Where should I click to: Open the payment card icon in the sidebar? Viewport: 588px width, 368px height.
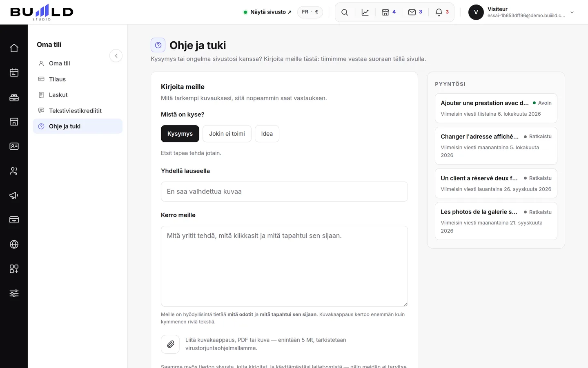point(14,220)
